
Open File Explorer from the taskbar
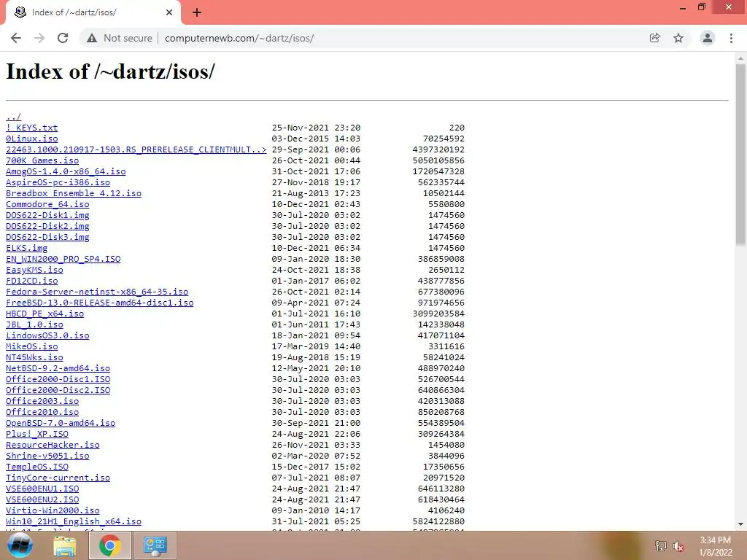[65, 545]
